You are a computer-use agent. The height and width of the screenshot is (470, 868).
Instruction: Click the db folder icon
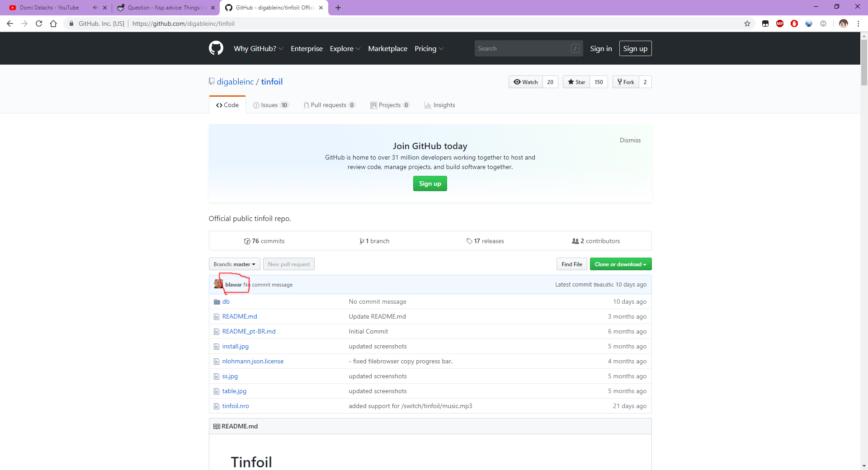pos(217,302)
